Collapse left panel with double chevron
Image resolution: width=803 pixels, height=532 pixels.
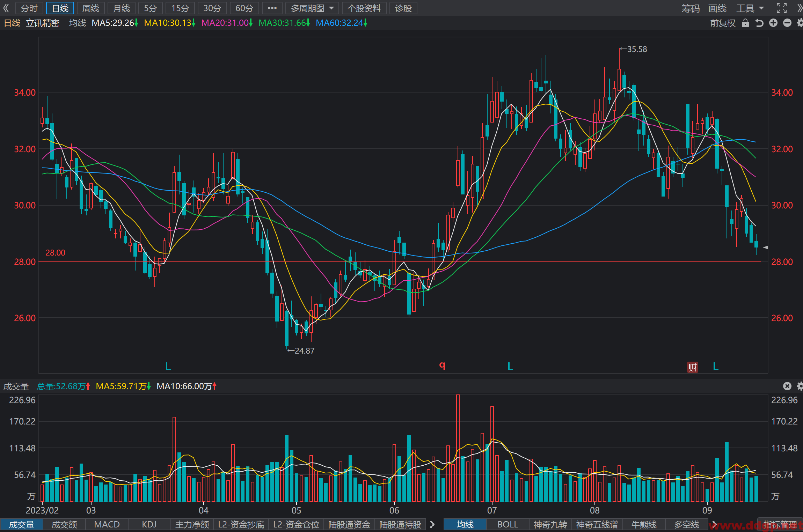(x=6, y=8)
